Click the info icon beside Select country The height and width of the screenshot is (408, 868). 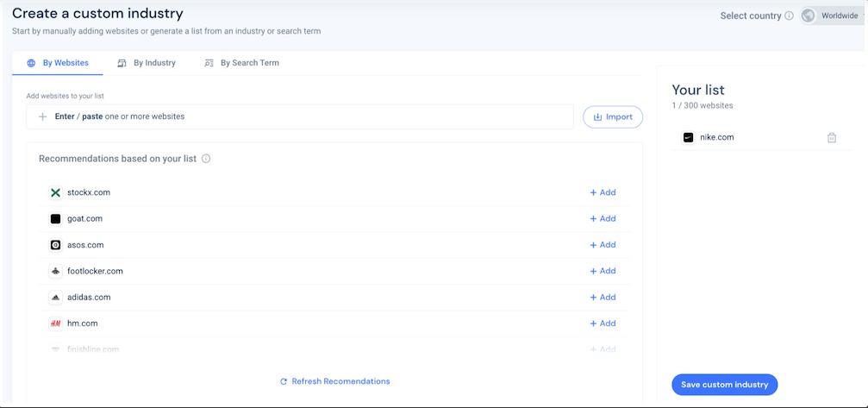[789, 16]
